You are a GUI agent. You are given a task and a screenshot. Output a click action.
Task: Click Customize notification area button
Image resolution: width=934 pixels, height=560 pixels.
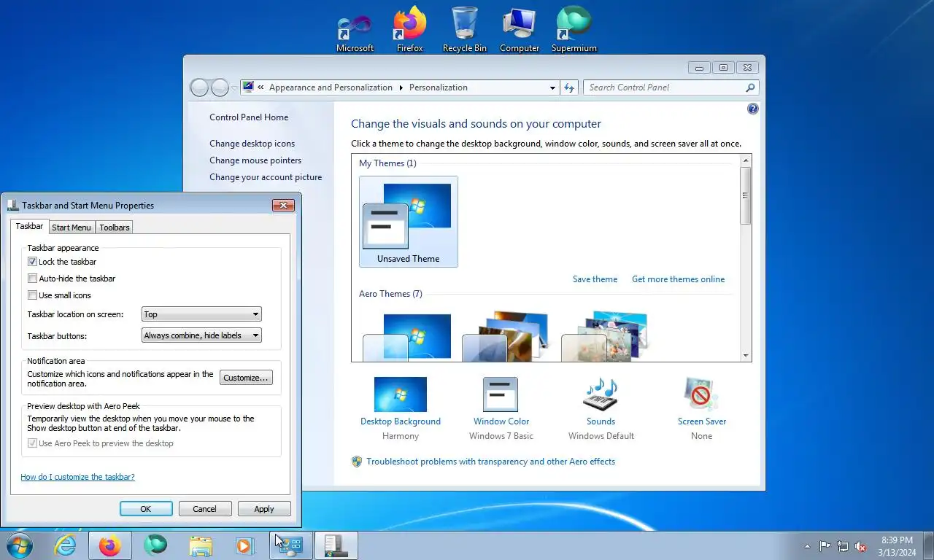pyautogui.click(x=247, y=378)
